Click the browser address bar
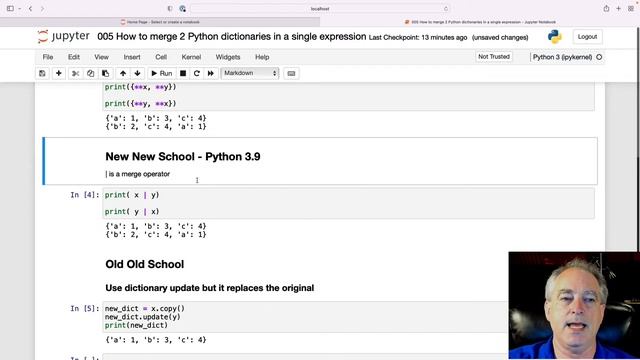The width and height of the screenshot is (640, 360). click(320, 9)
